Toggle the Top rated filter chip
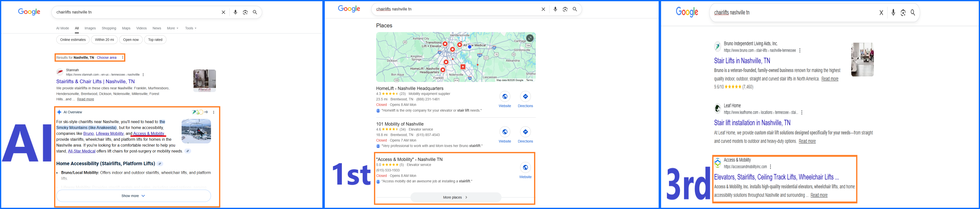 (x=155, y=40)
